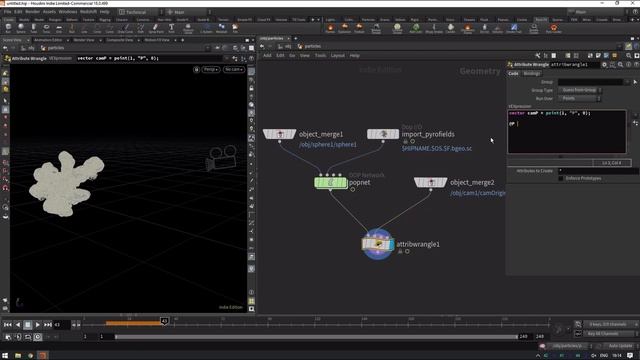Open the Windows menu
The image size is (640, 360).
pos(68,12)
